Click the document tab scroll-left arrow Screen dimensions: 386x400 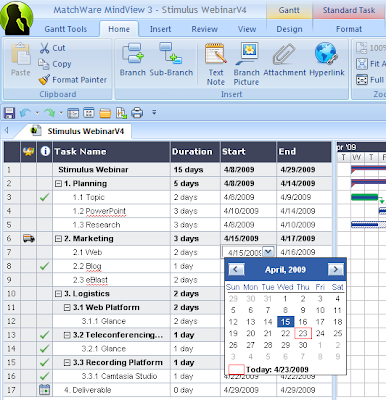click(x=7, y=130)
